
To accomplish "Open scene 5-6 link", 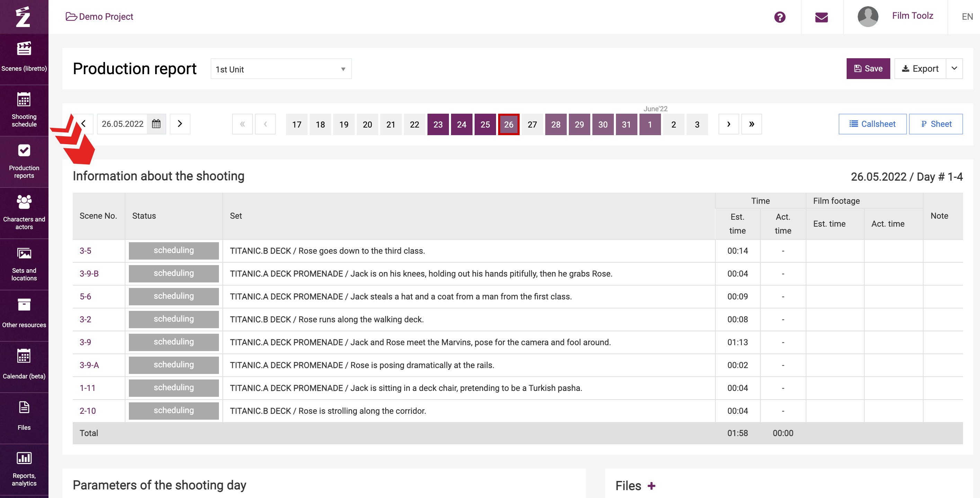I will [85, 296].
